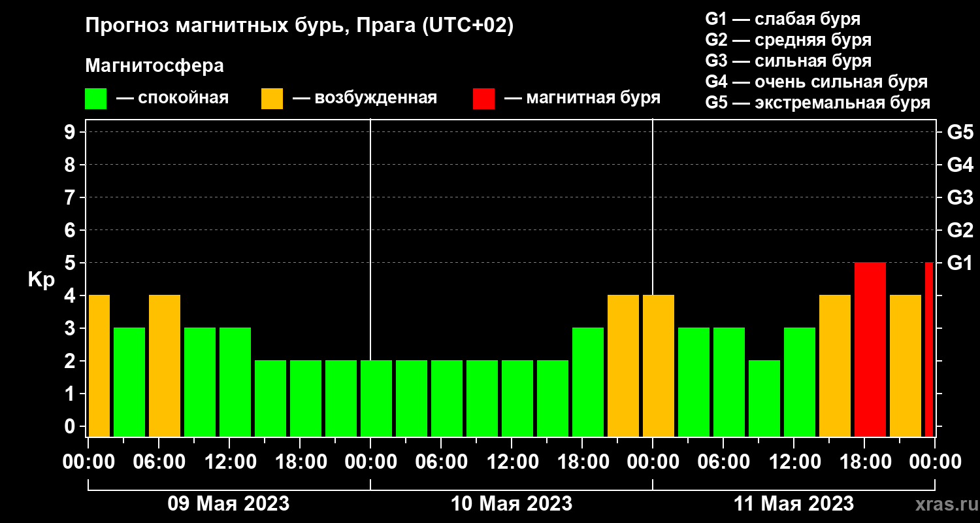This screenshot has width=980, height=523.
Task: Click the Kp axis value 5
Action: (71, 263)
